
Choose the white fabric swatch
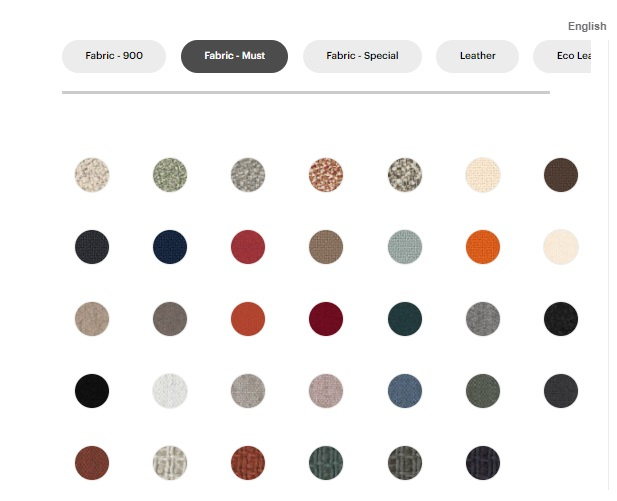point(170,391)
